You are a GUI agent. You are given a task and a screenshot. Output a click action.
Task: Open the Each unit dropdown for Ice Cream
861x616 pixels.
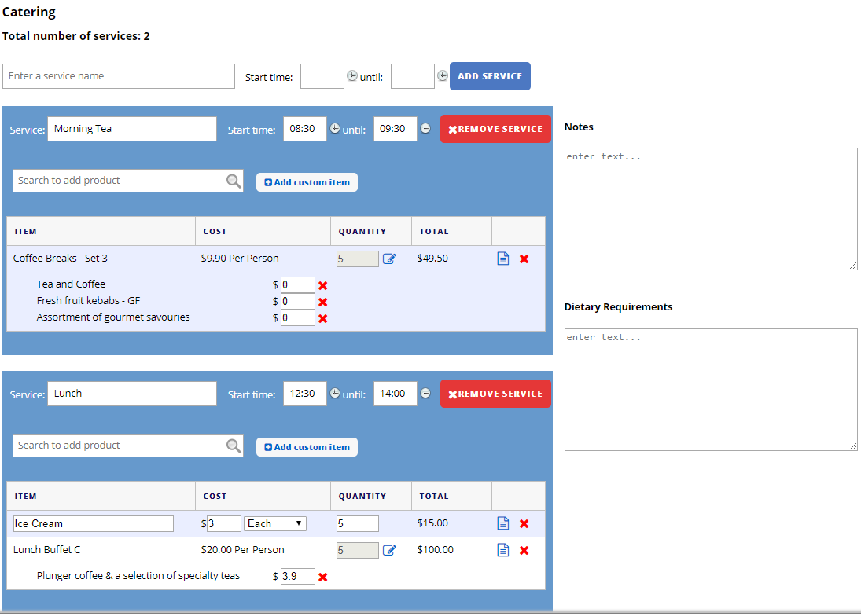click(275, 523)
